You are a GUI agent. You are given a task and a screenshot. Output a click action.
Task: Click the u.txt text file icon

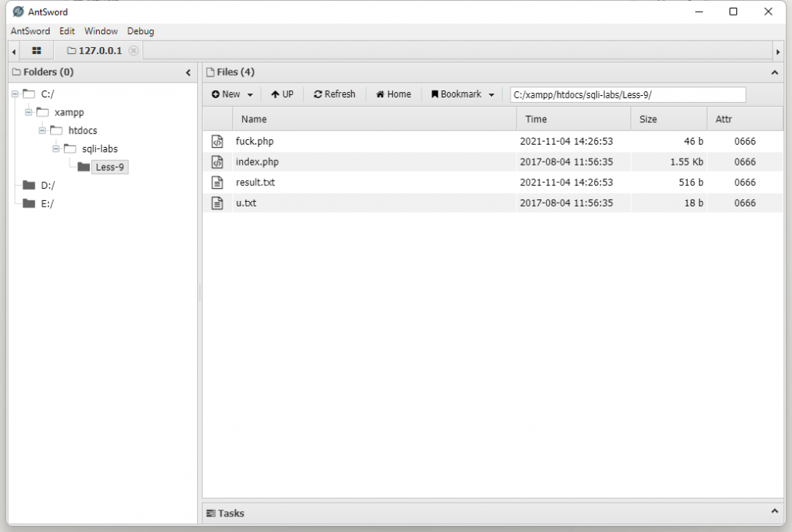217,203
